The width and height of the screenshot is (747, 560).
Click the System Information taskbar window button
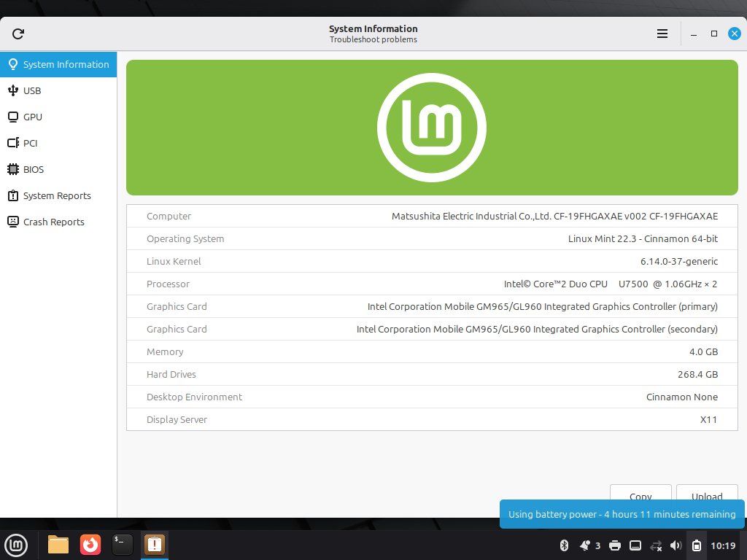[155, 545]
